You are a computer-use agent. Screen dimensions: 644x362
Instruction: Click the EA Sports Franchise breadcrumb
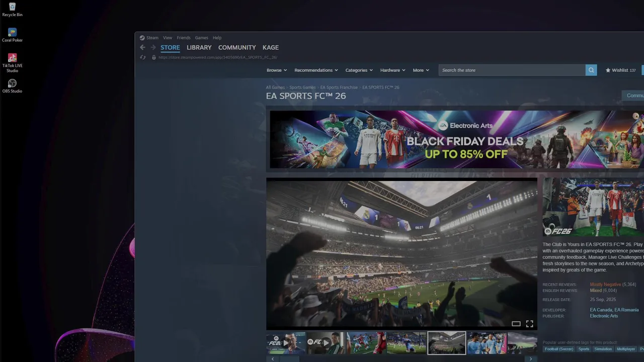coord(339,87)
